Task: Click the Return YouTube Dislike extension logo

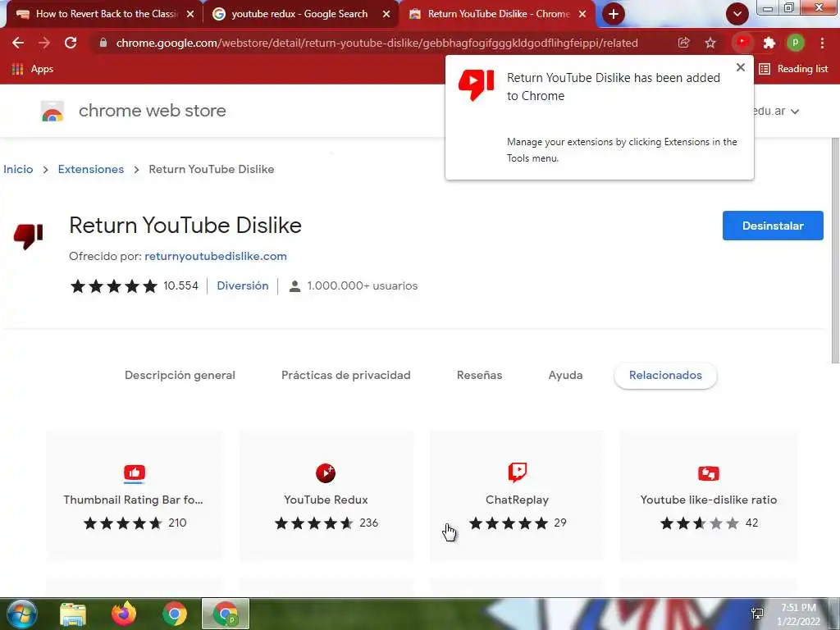Action: pos(28,236)
